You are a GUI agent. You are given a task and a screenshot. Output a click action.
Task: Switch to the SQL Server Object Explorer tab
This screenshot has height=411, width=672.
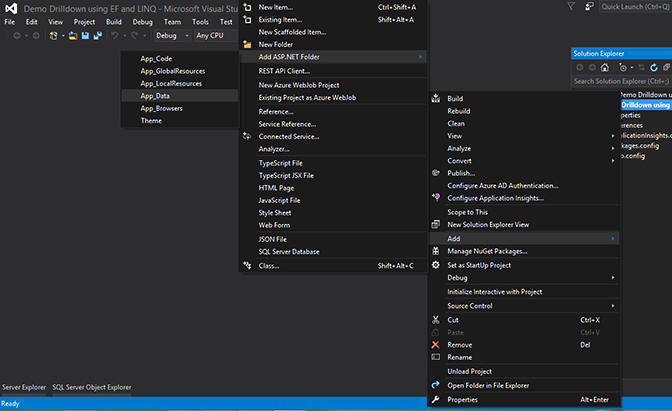92,387
